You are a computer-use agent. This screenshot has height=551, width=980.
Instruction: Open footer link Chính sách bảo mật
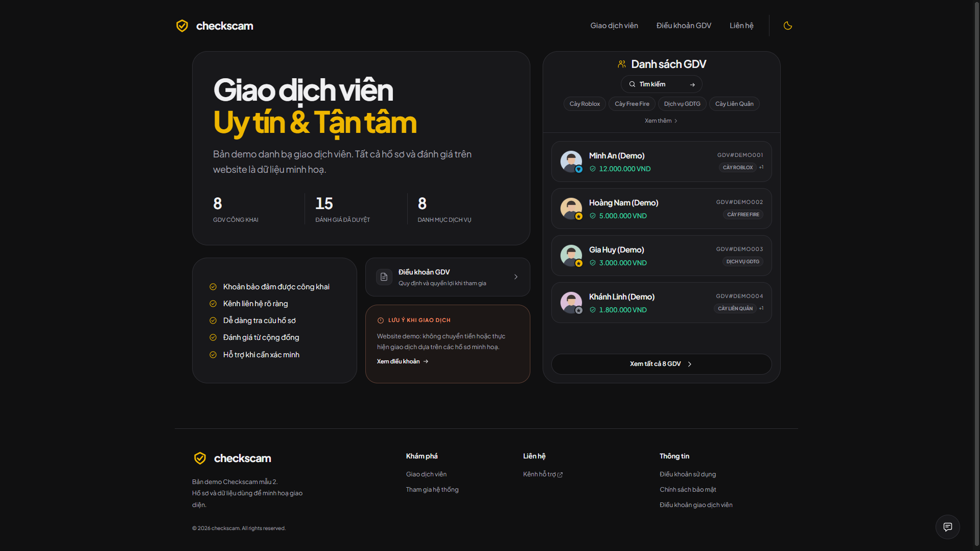coord(688,490)
